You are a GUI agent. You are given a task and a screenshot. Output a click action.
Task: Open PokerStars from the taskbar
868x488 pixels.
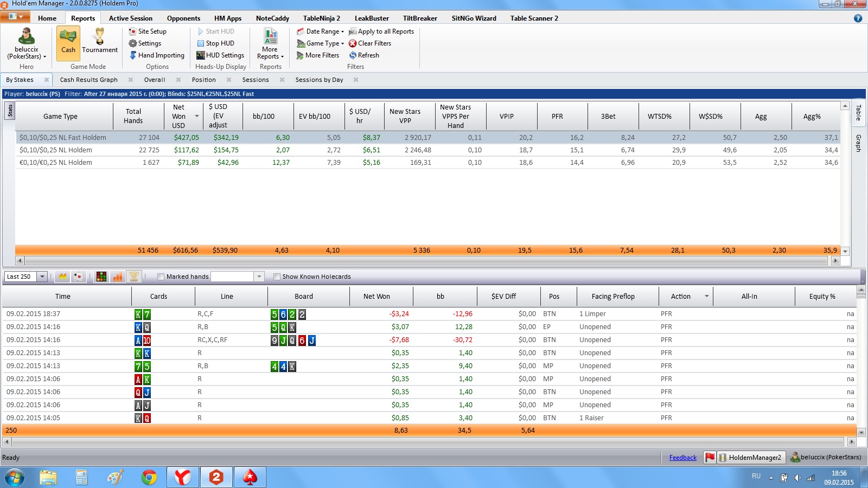(x=250, y=477)
